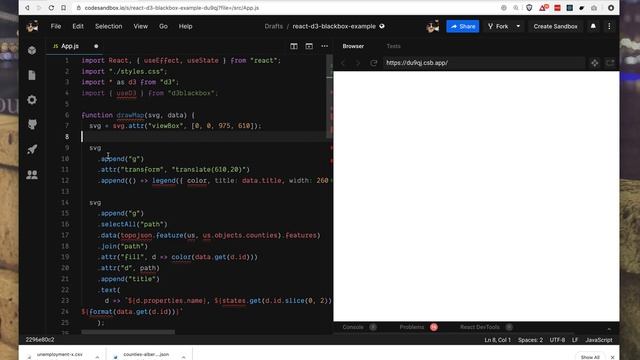Change language mode via JavaScript
The width and height of the screenshot is (640, 360).
[x=599, y=340]
